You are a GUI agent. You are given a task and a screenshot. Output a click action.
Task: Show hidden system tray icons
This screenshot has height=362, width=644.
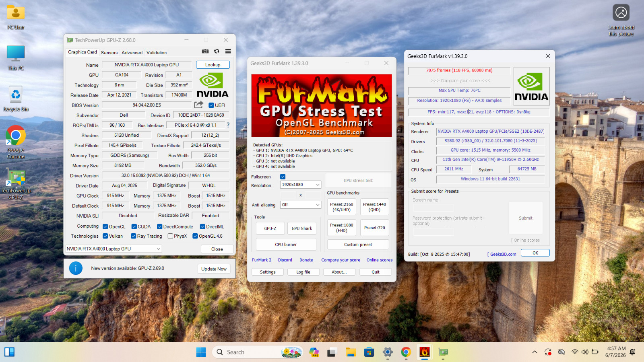click(x=535, y=352)
